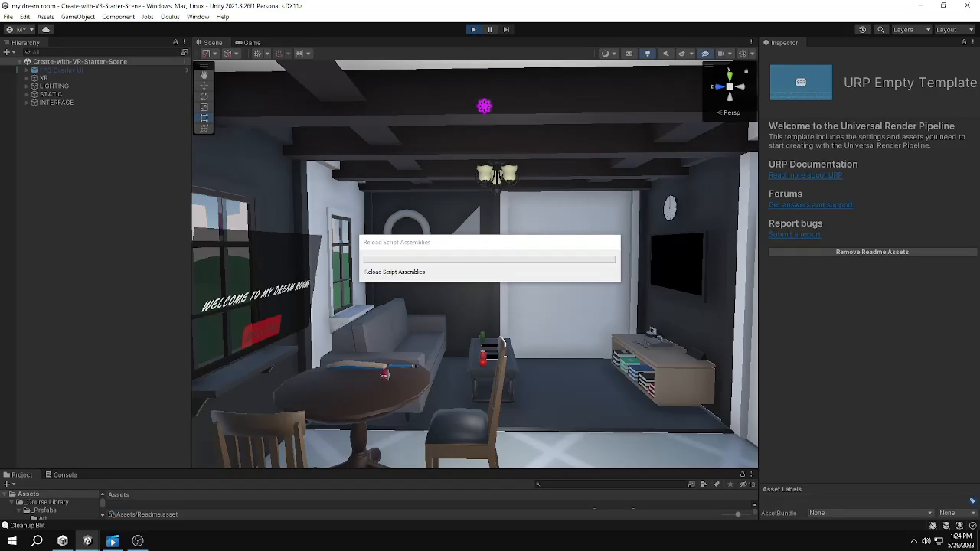980x551 pixels.
Task: Click the Hierarchy search field
Action: pos(100,53)
